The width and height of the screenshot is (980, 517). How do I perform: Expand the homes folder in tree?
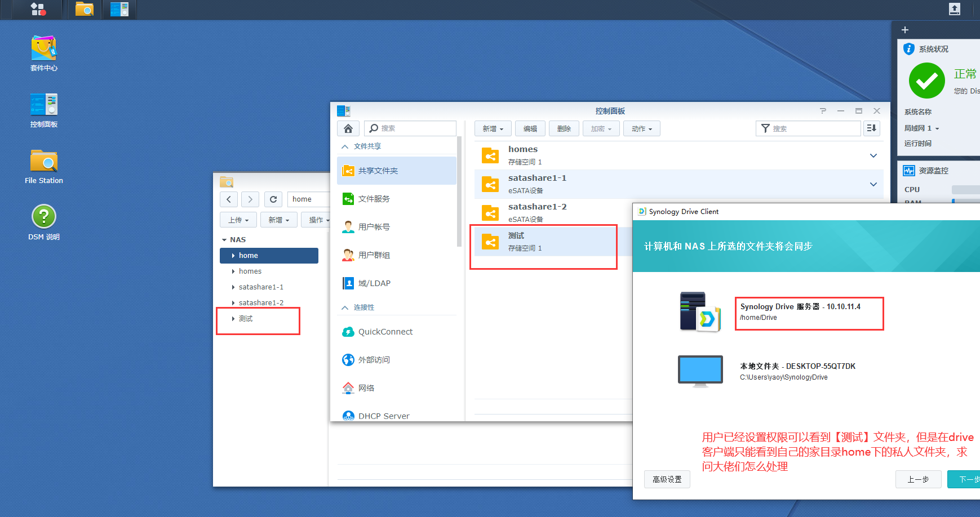pos(233,271)
